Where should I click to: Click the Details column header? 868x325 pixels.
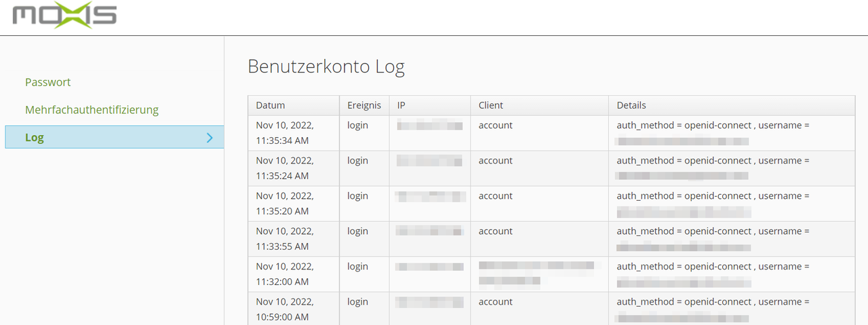631,105
